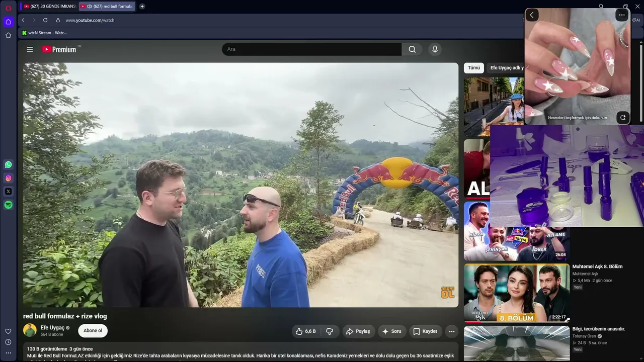Image resolution: width=644 pixels, height=362 pixels.
Task: Click the 564 B abone subscriber count
Action: (x=52, y=334)
